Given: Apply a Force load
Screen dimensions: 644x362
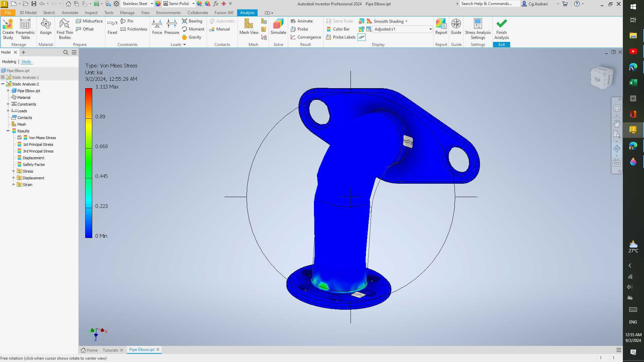Looking at the screenshot, I should [x=157, y=27].
